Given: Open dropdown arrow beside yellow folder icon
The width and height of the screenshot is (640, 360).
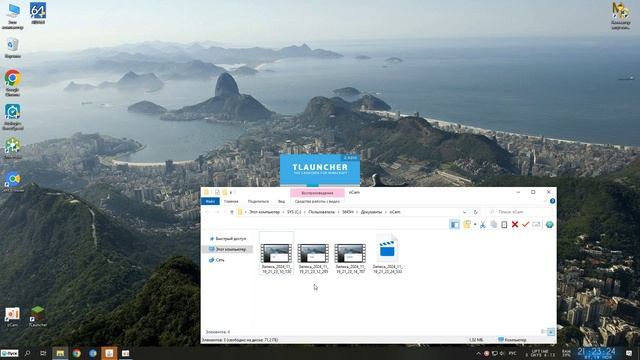Looking at the screenshot, I should point(475,224).
